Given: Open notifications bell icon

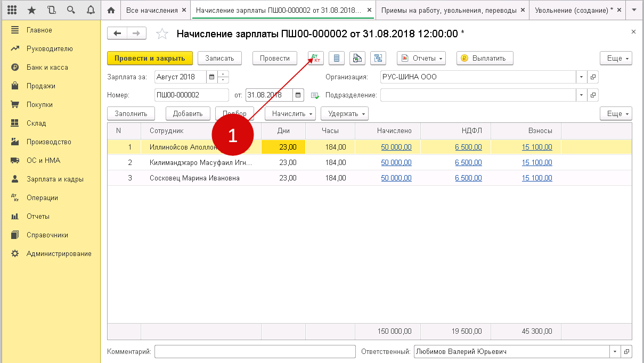Looking at the screenshot, I should (x=90, y=10).
